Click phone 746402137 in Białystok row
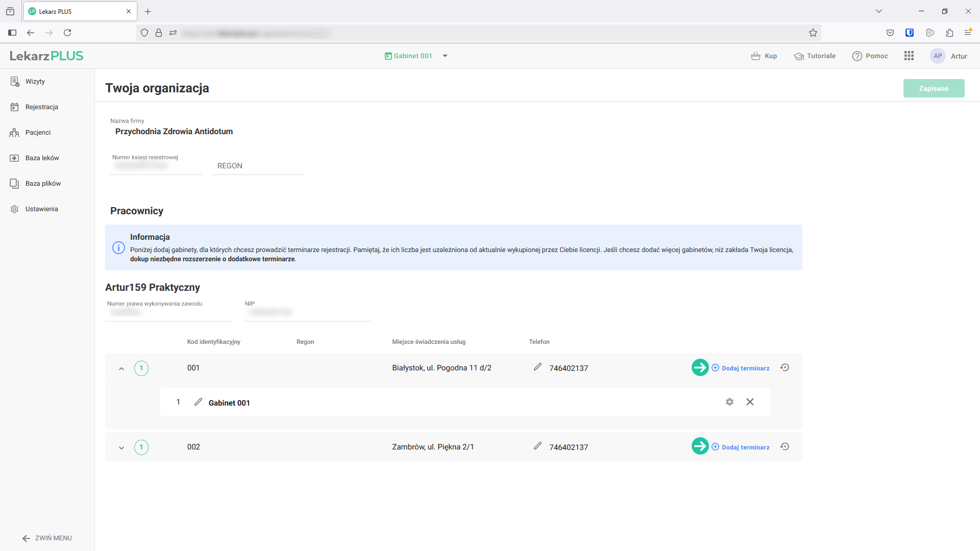The image size is (980, 551). click(569, 368)
